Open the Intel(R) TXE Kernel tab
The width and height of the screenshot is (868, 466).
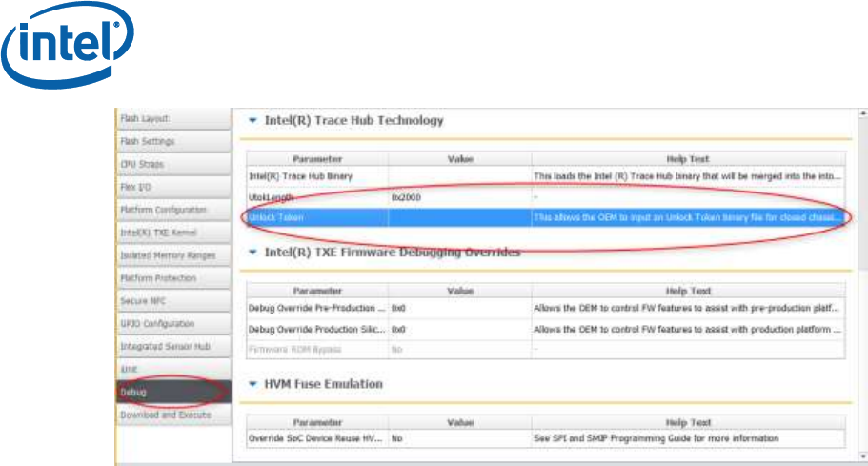173,232
